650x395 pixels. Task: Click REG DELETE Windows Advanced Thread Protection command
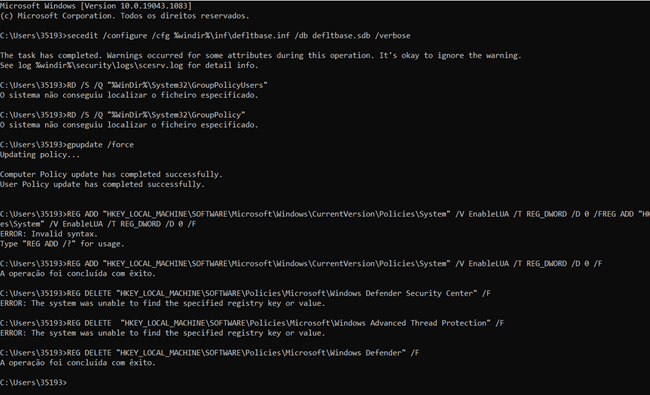tap(252, 323)
